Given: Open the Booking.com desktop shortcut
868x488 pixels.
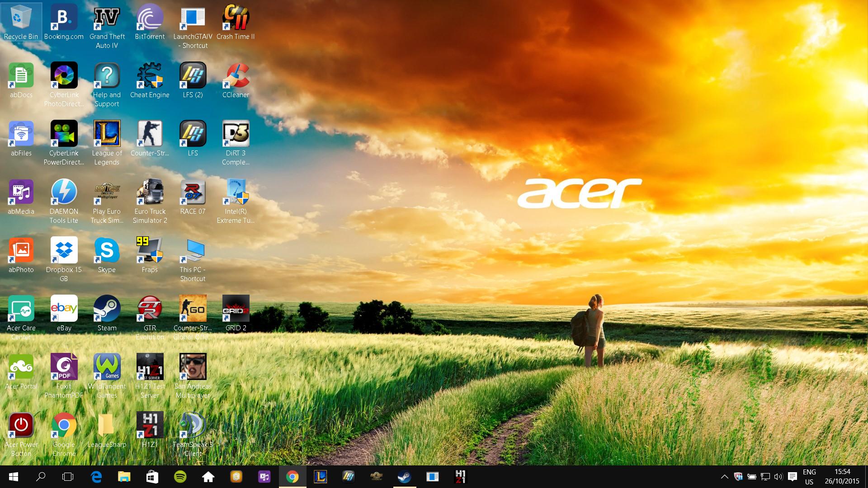Looking at the screenshot, I should click(64, 22).
